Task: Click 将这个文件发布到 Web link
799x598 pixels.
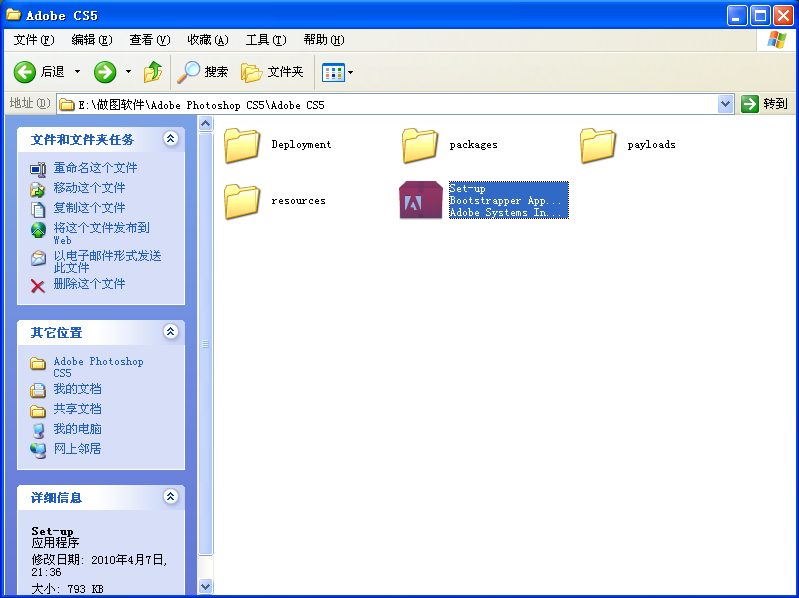Action: coord(101,233)
